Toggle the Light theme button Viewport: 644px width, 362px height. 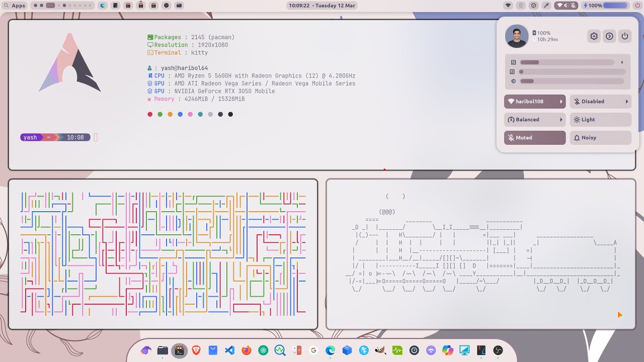(x=601, y=120)
